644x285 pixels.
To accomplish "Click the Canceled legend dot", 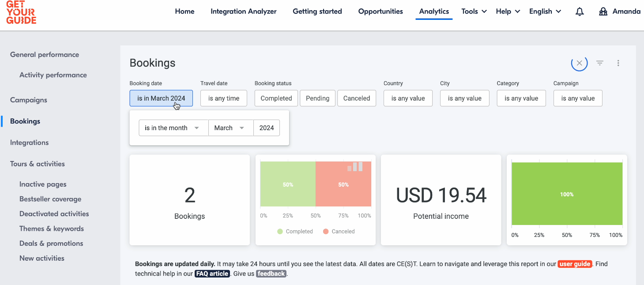I will (x=326, y=231).
